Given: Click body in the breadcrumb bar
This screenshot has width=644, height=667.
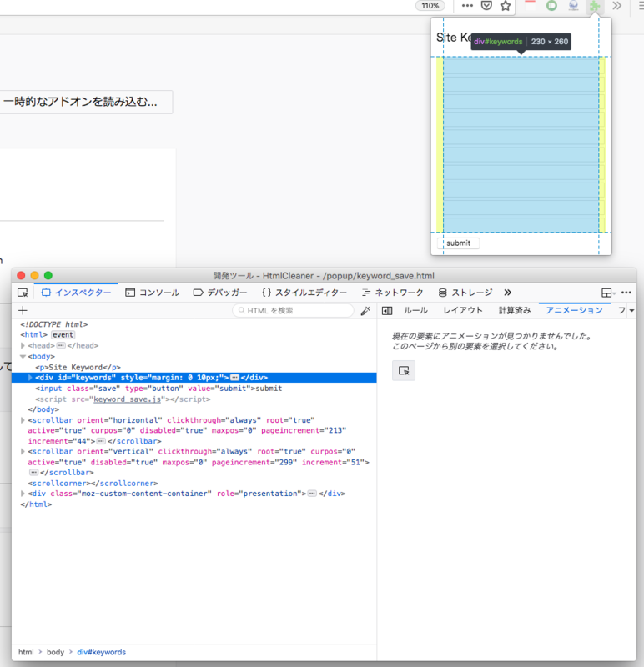Looking at the screenshot, I should pyautogui.click(x=55, y=652).
